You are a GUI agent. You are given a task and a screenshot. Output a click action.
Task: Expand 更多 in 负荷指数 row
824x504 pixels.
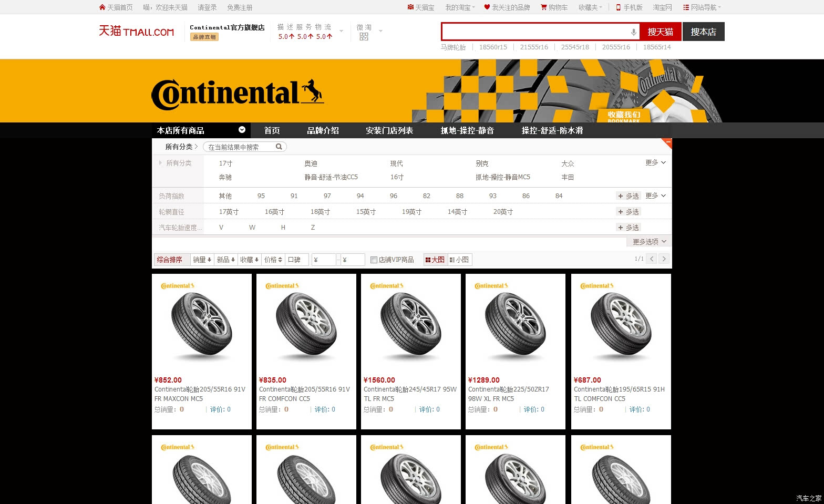tap(655, 196)
